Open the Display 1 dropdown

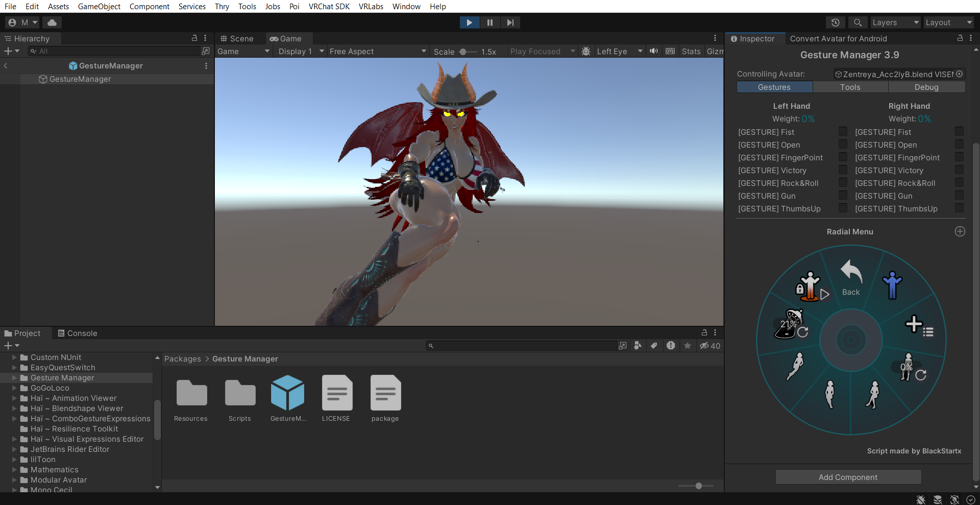(x=301, y=51)
